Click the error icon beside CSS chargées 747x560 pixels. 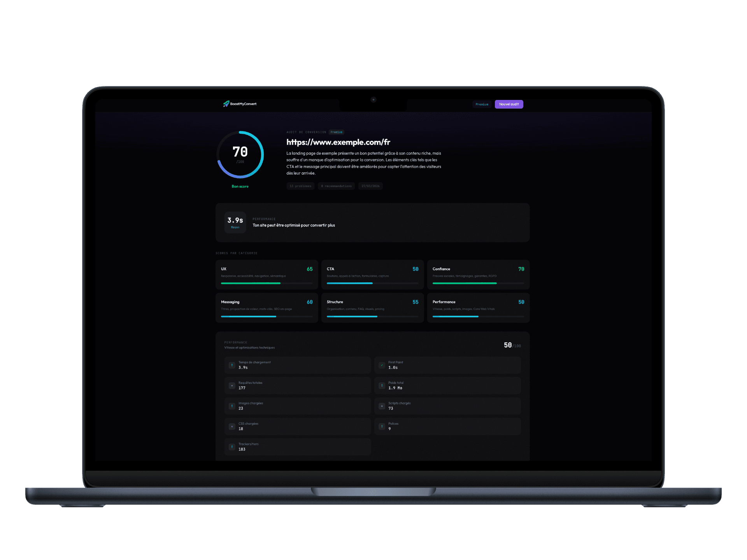tap(232, 426)
